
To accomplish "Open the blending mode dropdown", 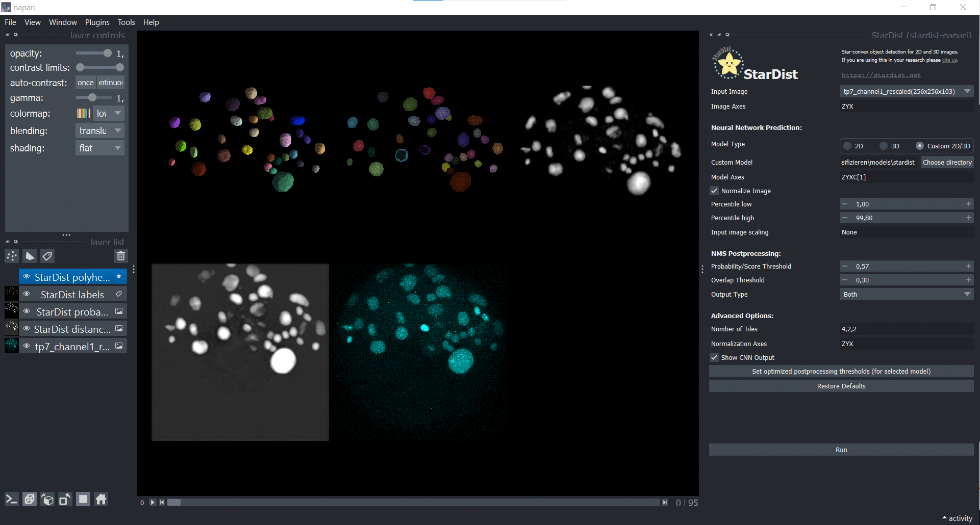I will click(x=99, y=131).
